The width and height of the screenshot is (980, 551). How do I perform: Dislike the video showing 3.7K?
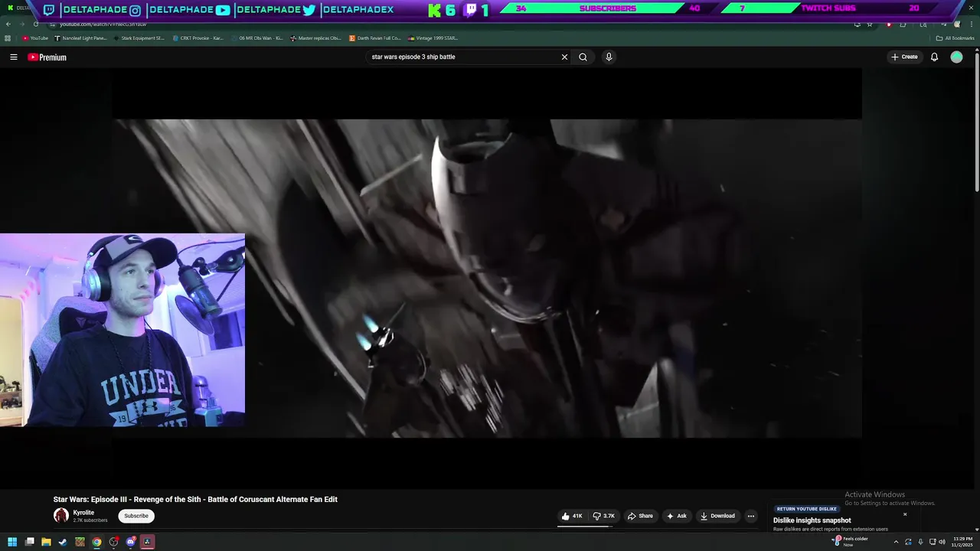pyautogui.click(x=603, y=516)
